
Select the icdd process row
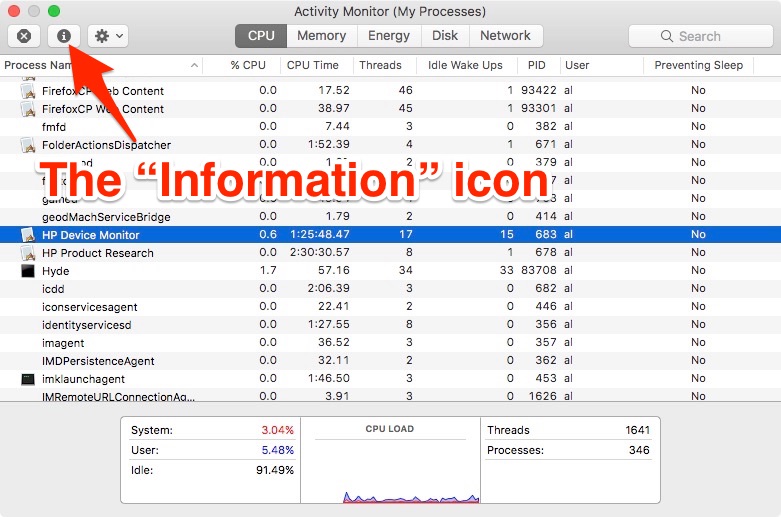tap(390, 288)
